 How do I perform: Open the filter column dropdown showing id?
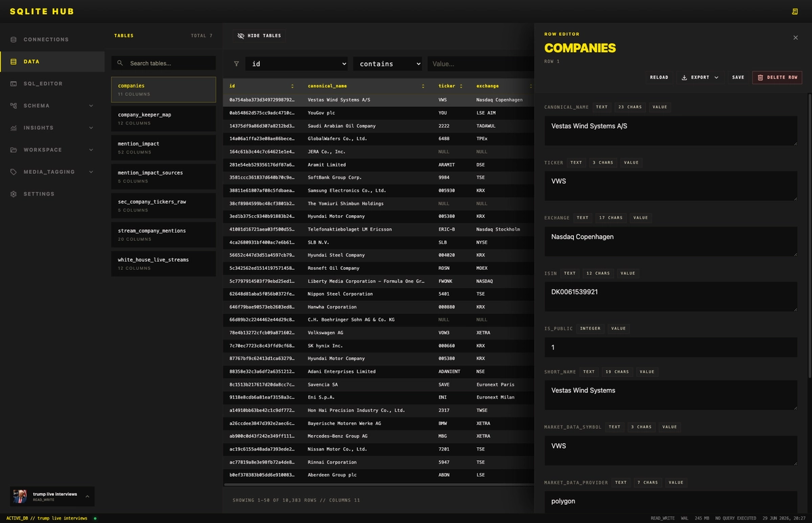coord(296,64)
